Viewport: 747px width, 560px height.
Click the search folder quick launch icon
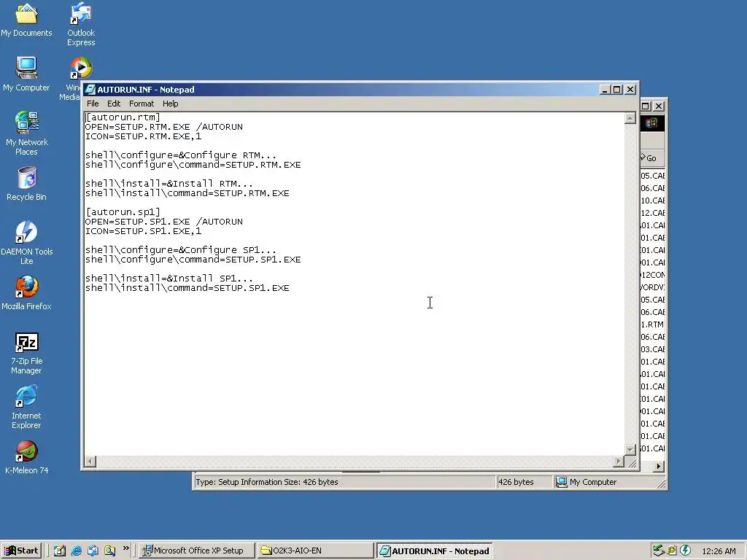pos(110,551)
